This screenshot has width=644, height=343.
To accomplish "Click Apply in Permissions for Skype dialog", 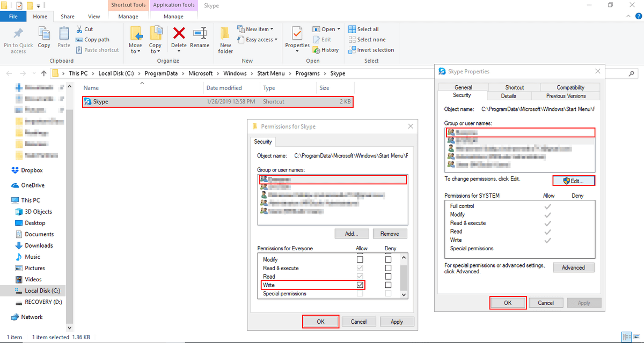I will click(397, 322).
